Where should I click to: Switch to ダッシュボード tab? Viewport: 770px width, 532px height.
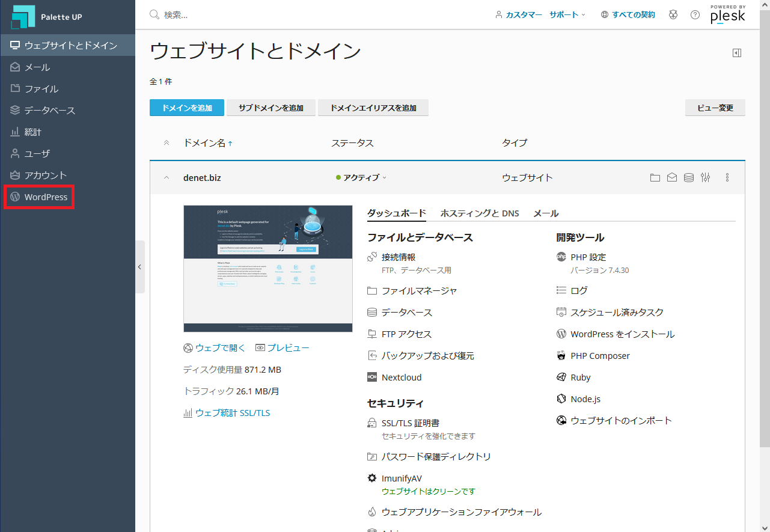pyautogui.click(x=397, y=213)
